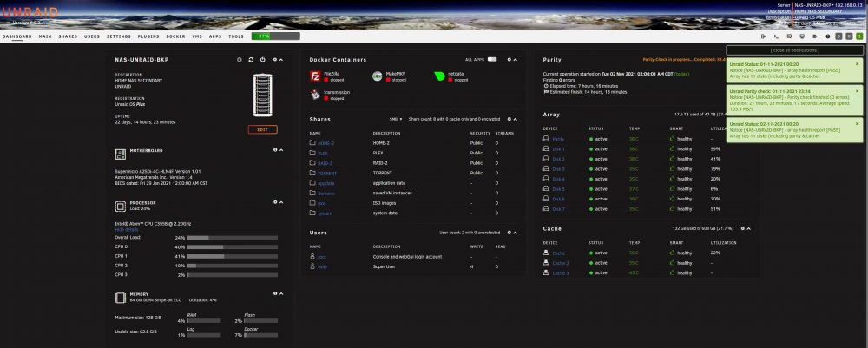The height and width of the screenshot is (348, 868).
Task: Open the transmission container icon
Action: point(315,95)
